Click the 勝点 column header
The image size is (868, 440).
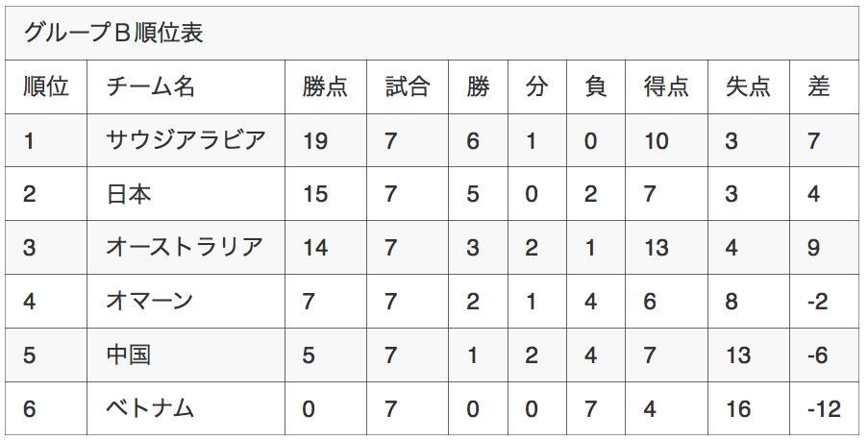coord(326,86)
